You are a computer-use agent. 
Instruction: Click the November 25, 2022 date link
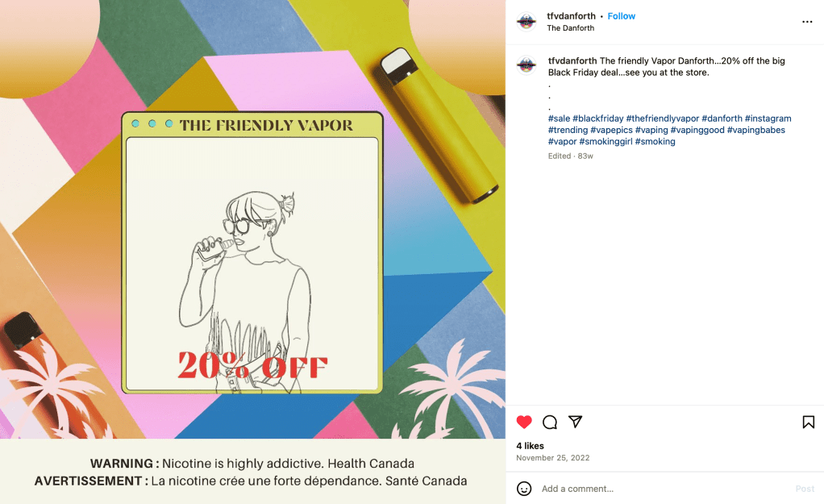tap(553, 458)
